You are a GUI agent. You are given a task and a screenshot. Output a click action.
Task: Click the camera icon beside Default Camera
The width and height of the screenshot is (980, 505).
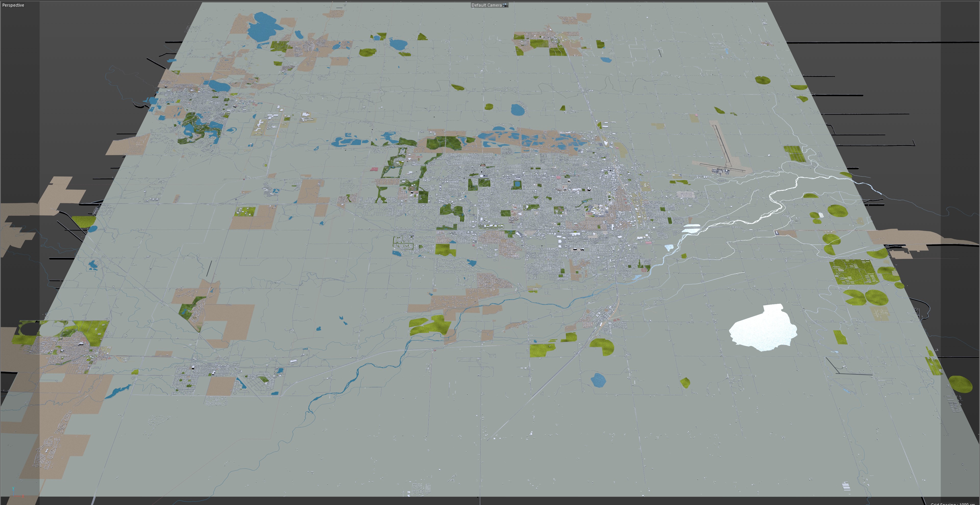[x=505, y=5]
